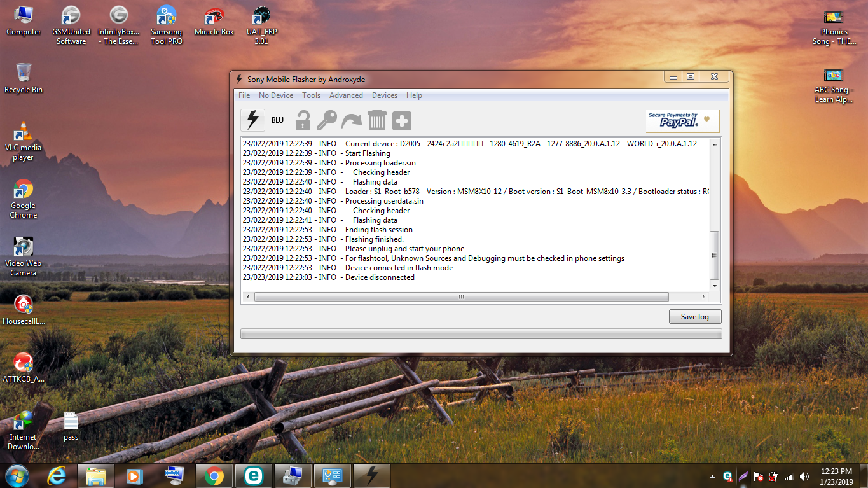Open the Windows Start menu
This screenshot has width=868, height=488.
[17, 476]
